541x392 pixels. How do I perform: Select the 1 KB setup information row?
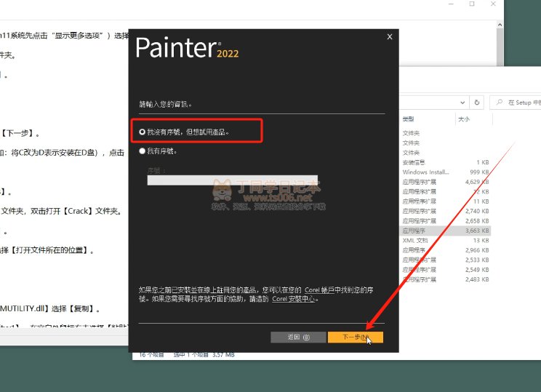(446, 162)
